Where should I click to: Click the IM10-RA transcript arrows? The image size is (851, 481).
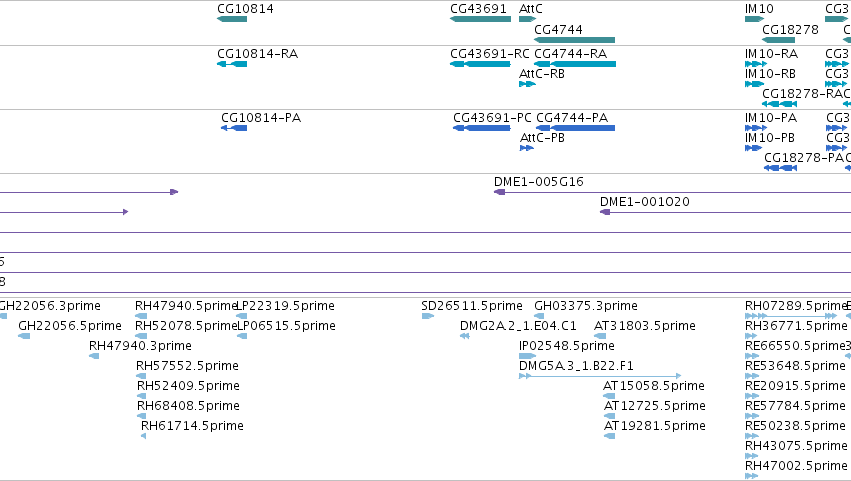point(755,64)
